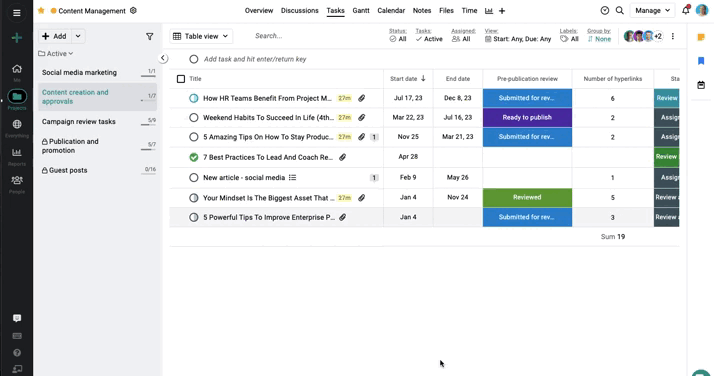This screenshot has width=714, height=376.
Task: Expand the Manage dropdown menu
Action: (x=652, y=10)
